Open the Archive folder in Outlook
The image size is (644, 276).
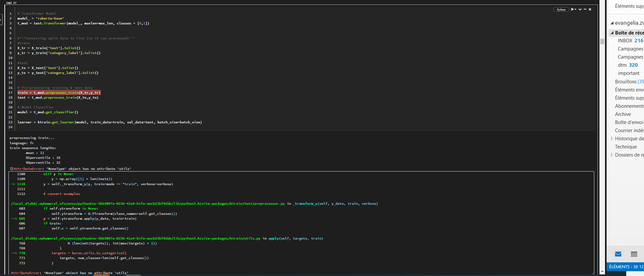(623, 114)
